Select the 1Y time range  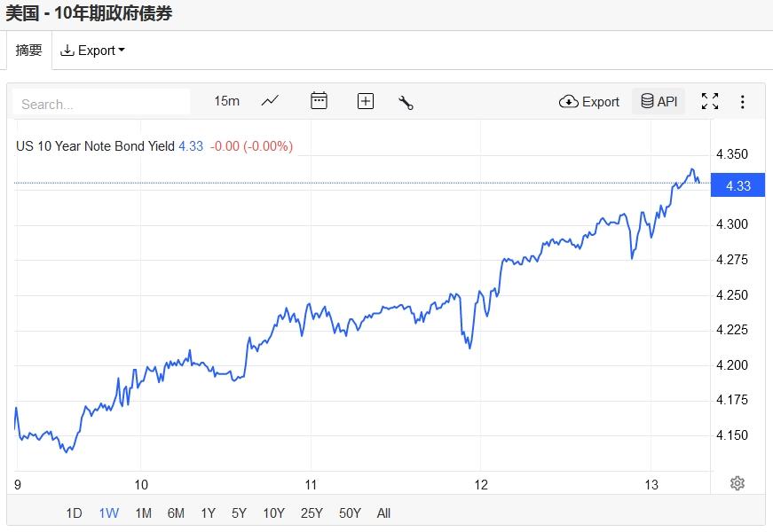(208, 512)
